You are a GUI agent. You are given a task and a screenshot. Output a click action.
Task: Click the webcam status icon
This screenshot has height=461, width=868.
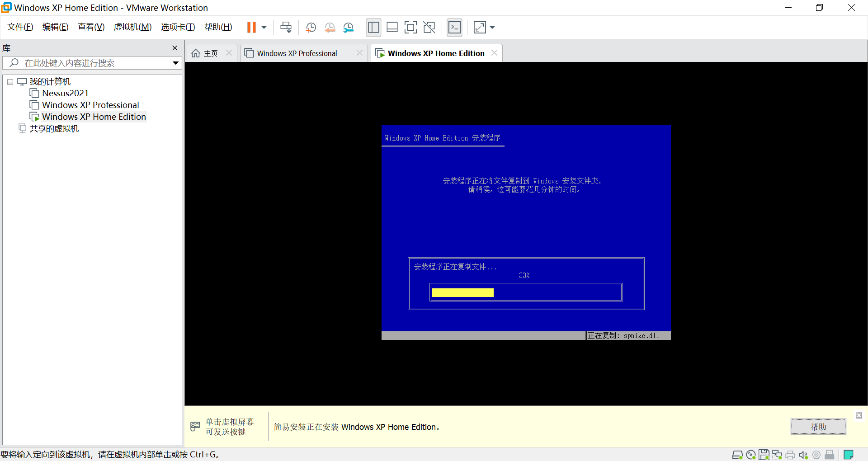[816, 455]
